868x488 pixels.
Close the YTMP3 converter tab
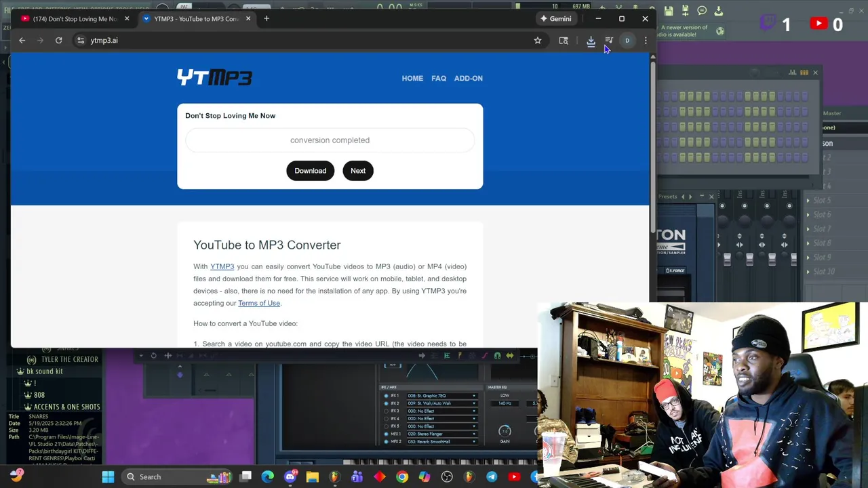(x=248, y=18)
